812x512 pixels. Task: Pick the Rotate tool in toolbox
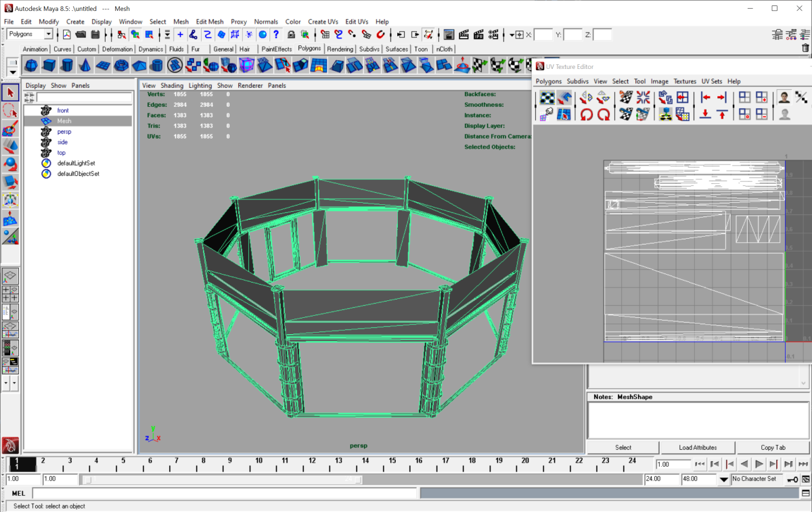pos(10,164)
